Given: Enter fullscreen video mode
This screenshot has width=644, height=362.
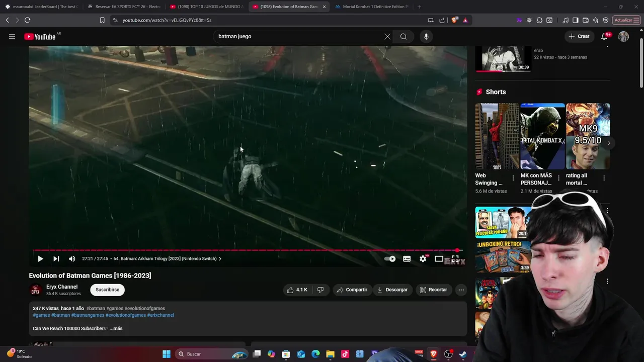Looking at the screenshot, I should click(455, 258).
